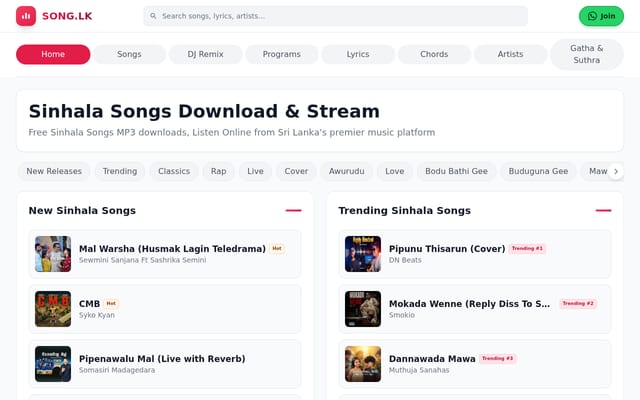Focus the search songs input field
The height and width of the screenshot is (400, 640).
(x=336, y=16)
